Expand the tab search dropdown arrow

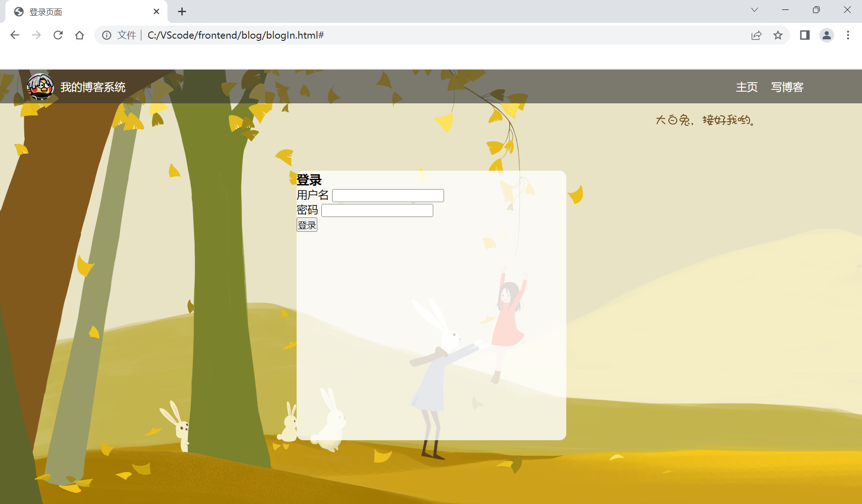click(755, 10)
